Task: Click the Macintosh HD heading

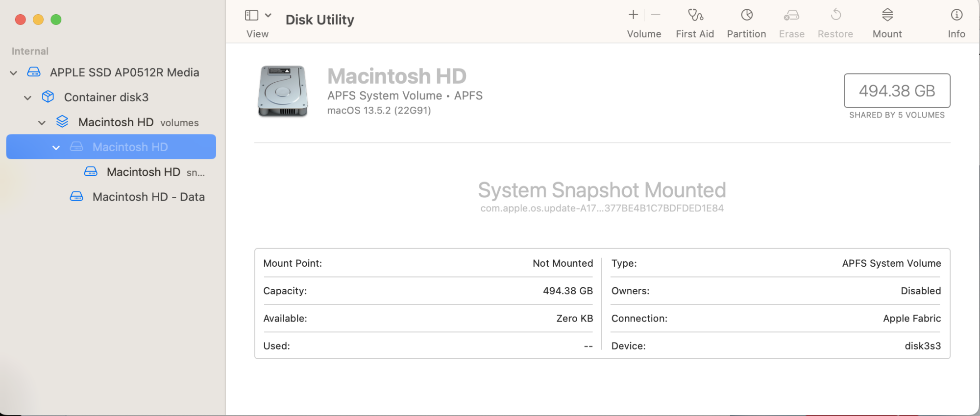Action: click(397, 76)
